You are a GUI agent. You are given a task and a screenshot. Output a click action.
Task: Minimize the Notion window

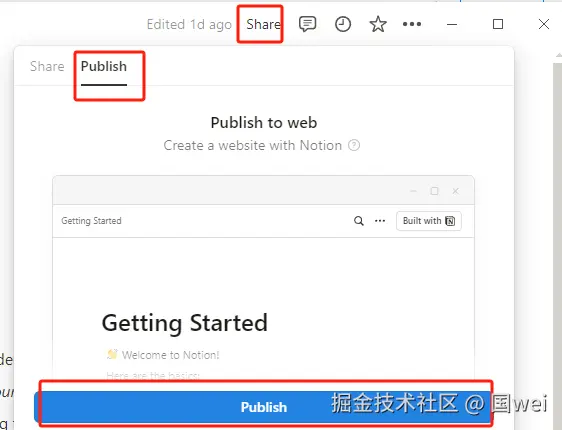coord(452,24)
